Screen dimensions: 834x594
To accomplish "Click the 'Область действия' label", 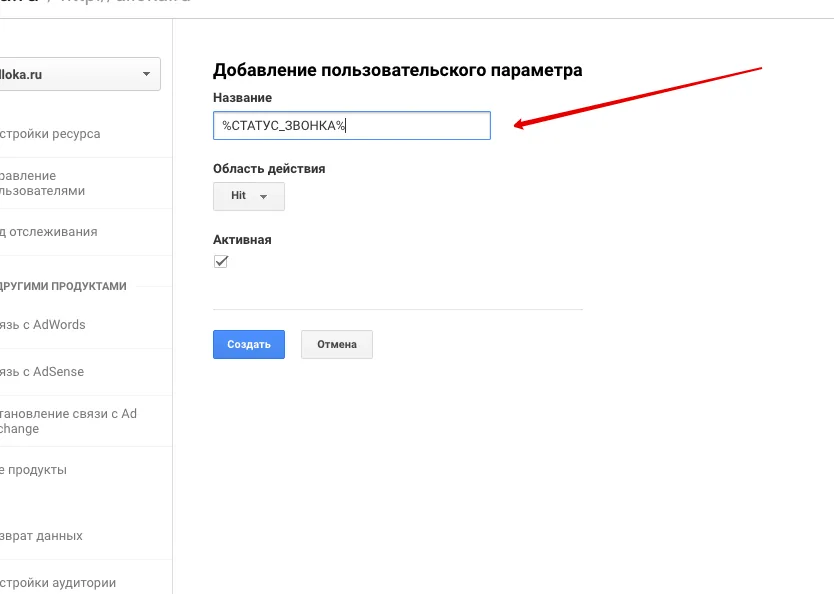I will coord(269,169).
